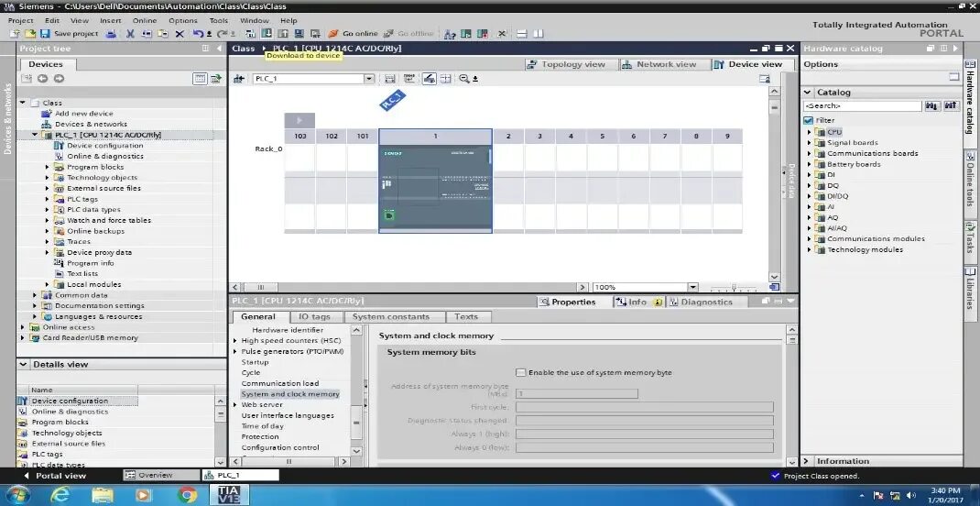Click the zoom magnifier icon in device view
Viewport: 980px width, 506px height.
(463, 79)
